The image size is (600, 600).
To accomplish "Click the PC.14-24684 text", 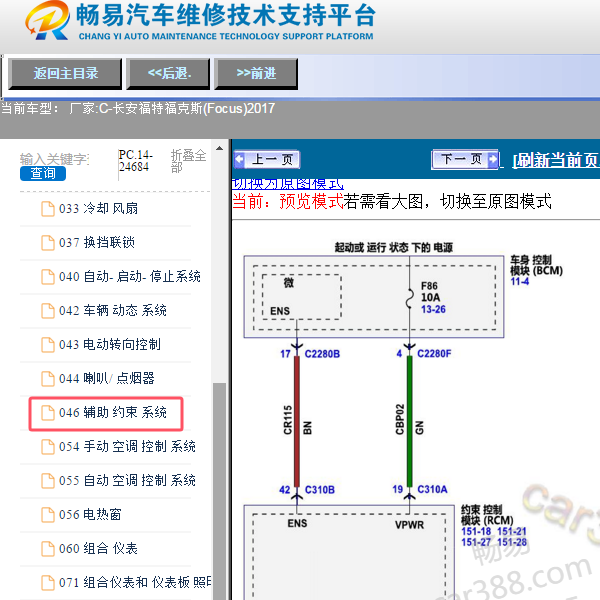I will pyautogui.click(x=135, y=161).
